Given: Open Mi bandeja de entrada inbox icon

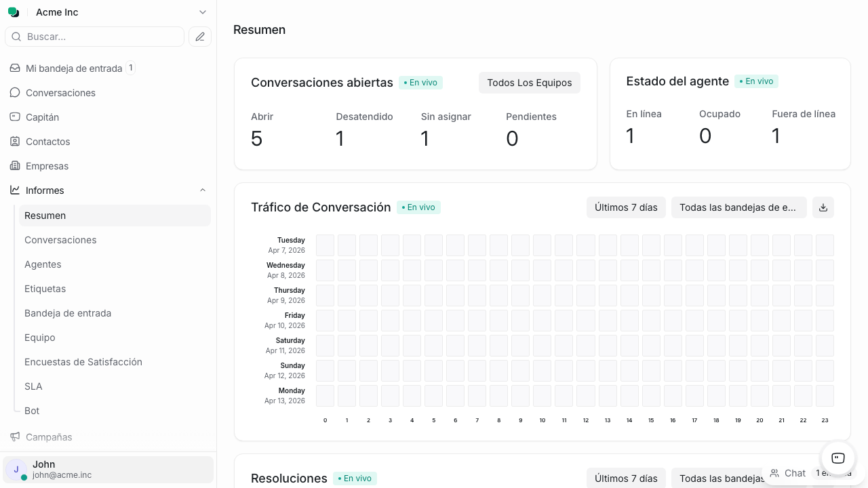Looking at the screenshot, I should pyautogui.click(x=15, y=68).
